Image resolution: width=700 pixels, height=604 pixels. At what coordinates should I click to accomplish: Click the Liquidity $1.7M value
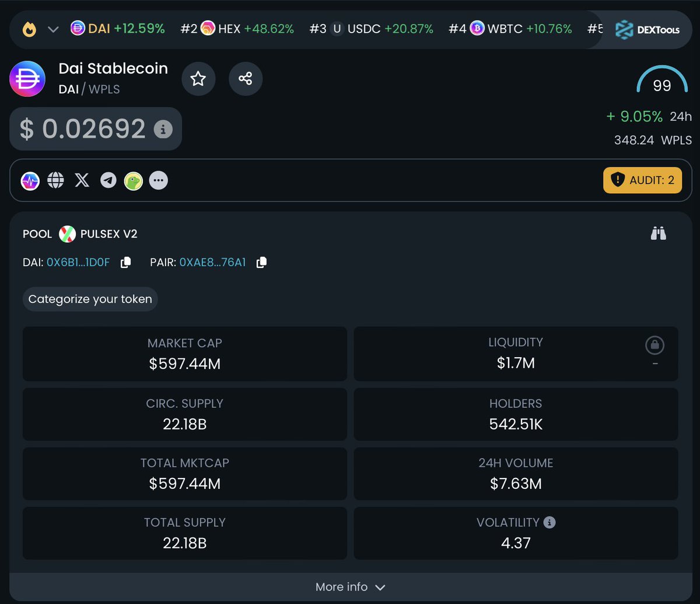point(516,364)
